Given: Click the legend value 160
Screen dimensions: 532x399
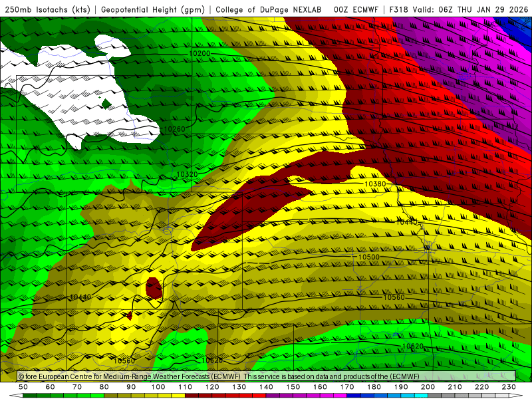Looking at the screenshot, I should 320,387.
